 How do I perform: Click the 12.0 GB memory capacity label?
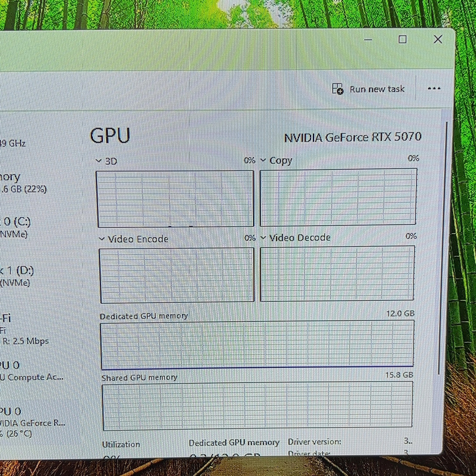[400, 313]
